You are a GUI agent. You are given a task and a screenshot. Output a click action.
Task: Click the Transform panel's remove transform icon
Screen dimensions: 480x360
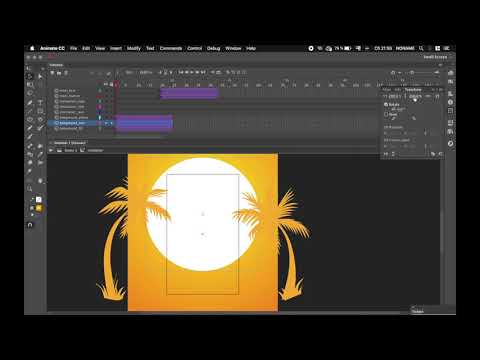click(x=440, y=154)
